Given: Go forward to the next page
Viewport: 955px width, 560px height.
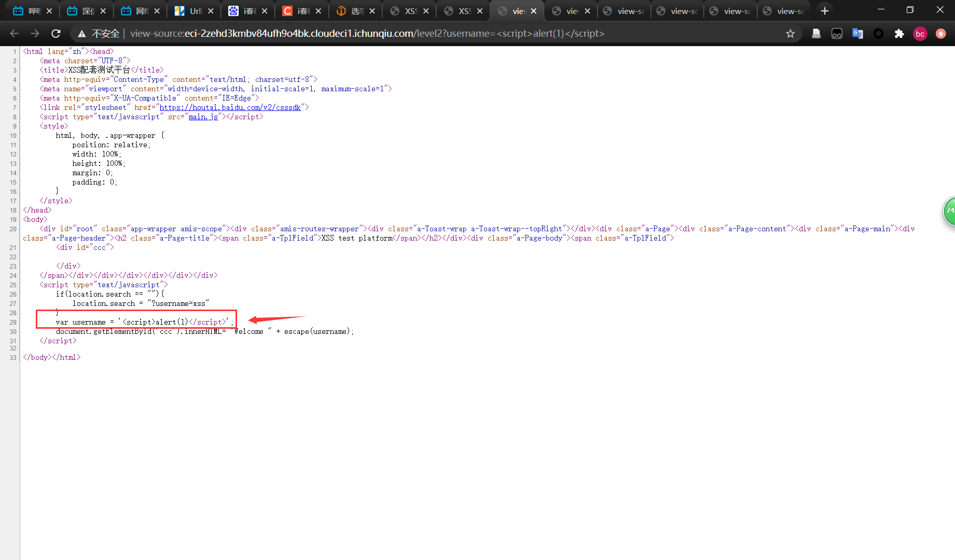Looking at the screenshot, I should click(x=35, y=34).
